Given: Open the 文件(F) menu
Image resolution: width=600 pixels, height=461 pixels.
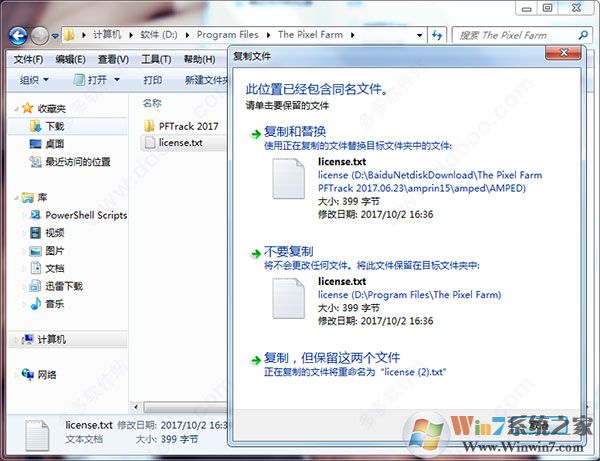Looking at the screenshot, I should [x=28, y=59].
